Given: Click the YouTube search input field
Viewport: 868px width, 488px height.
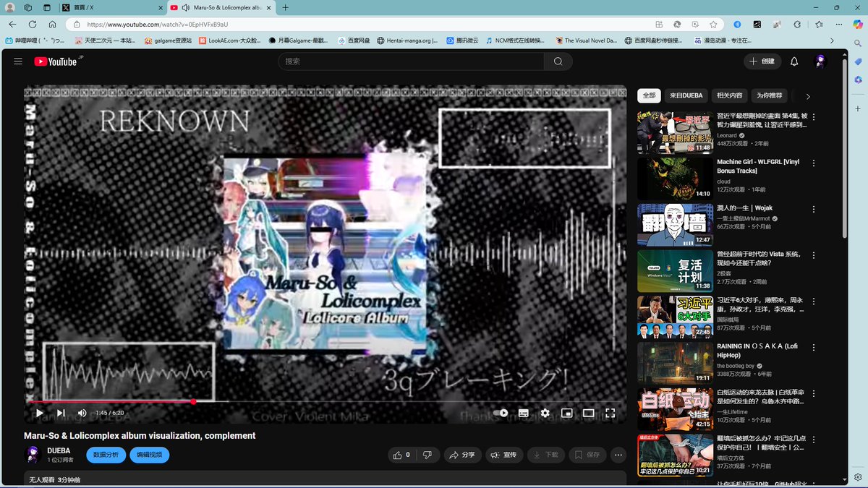Looking at the screenshot, I should point(411,61).
